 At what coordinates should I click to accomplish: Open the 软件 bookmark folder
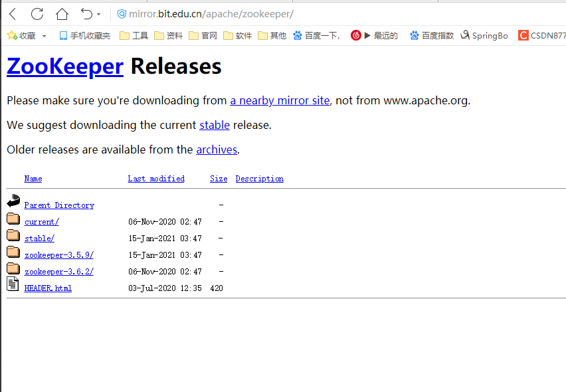click(x=238, y=35)
